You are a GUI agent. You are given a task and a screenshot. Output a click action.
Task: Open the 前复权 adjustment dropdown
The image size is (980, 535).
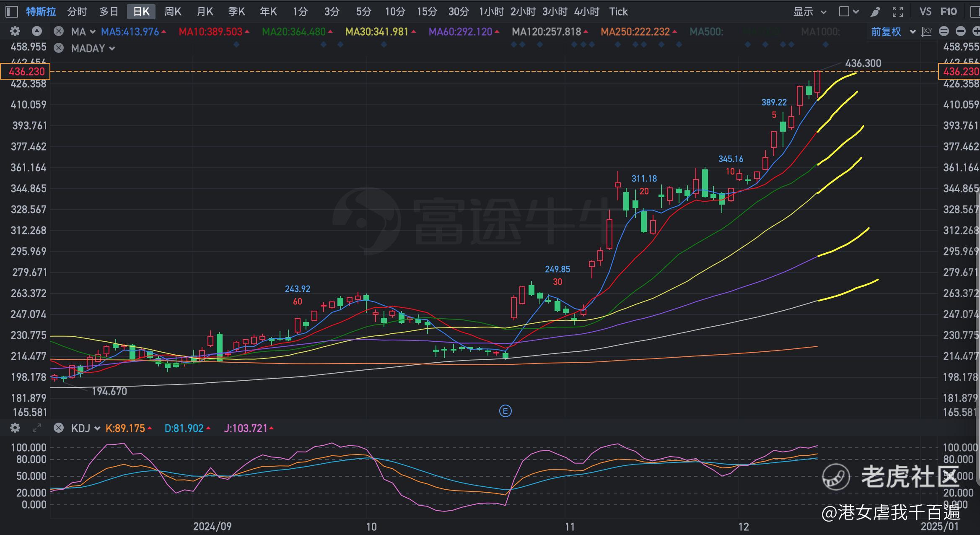pos(893,31)
